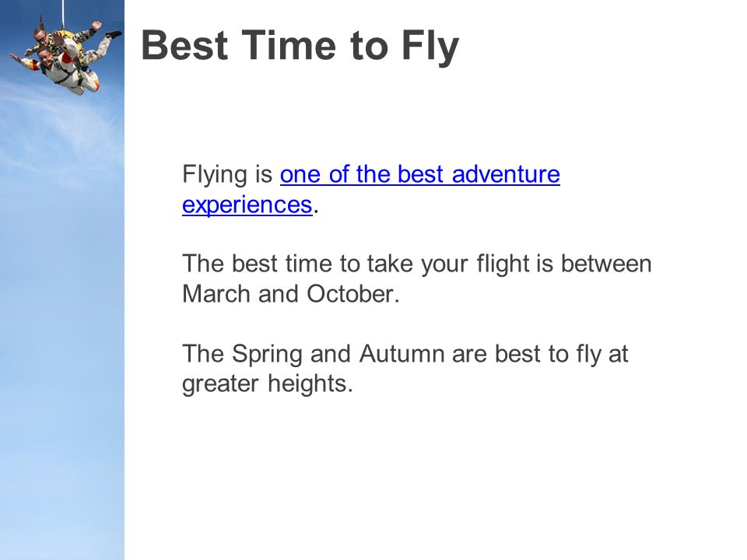Click the word 'March' in the body text
The image size is (747, 560).
pyautogui.click(x=216, y=294)
